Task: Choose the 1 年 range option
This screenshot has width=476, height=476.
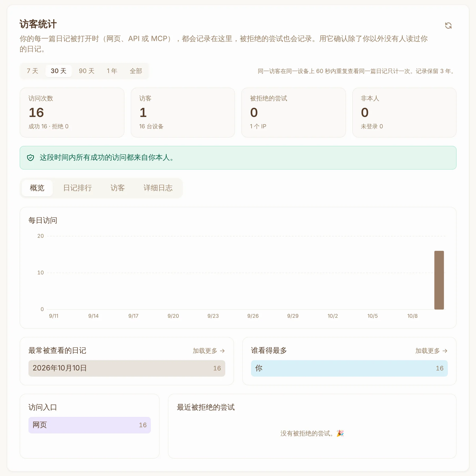Action: 112,71
